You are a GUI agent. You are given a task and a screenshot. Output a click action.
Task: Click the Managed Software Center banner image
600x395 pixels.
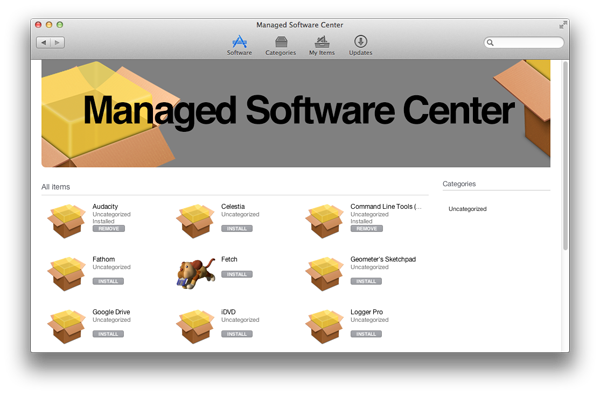click(296, 113)
